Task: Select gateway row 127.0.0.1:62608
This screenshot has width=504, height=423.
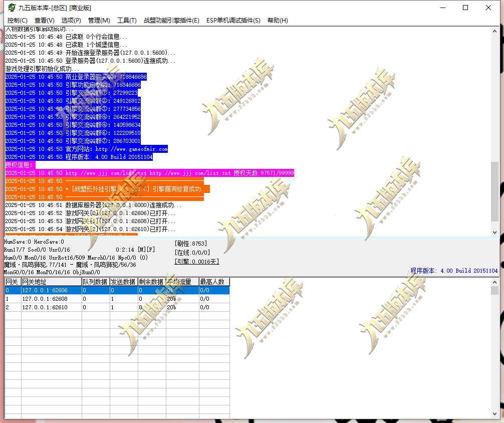Action: pyautogui.click(x=117, y=299)
